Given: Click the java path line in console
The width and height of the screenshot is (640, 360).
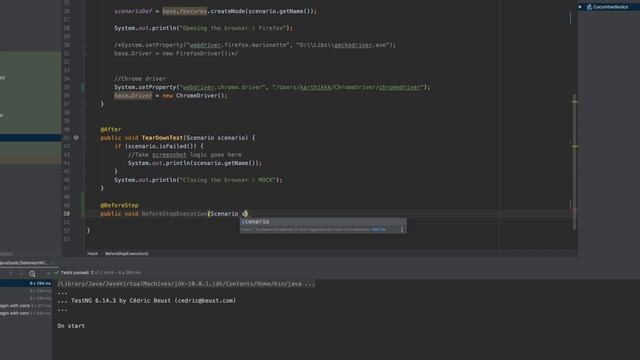Looking at the screenshot, I should tap(186, 284).
